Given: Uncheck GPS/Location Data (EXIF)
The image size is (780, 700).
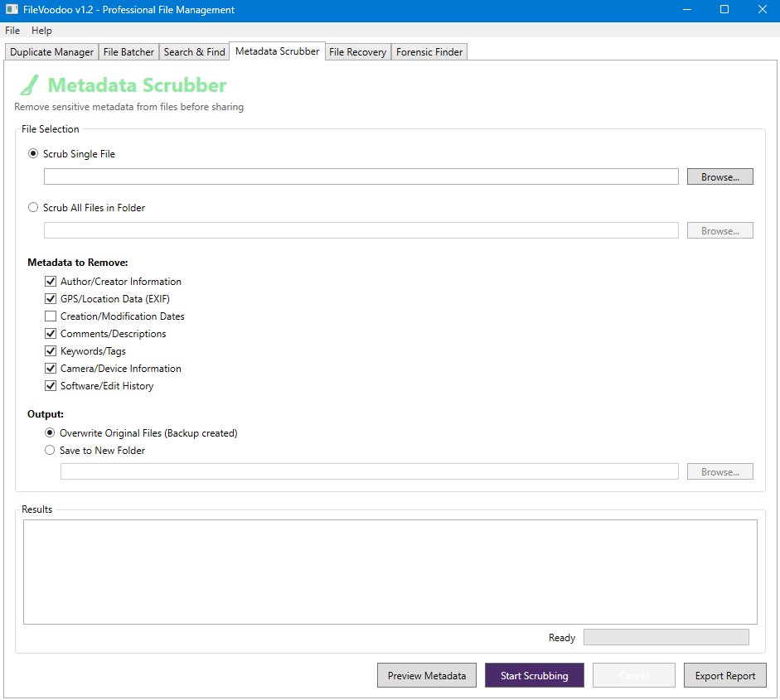Looking at the screenshot, I should (51, 299).
